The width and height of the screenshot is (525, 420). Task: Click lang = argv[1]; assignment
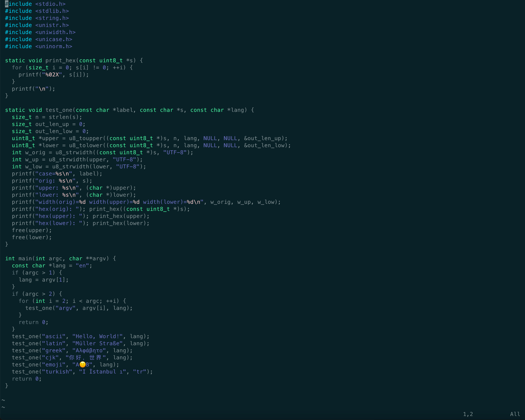(44, 280)
